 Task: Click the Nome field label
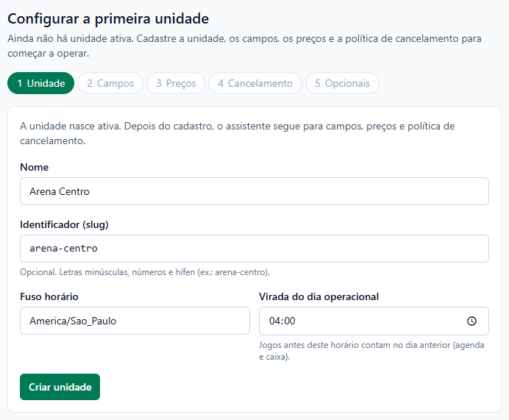tap(35, 167)
